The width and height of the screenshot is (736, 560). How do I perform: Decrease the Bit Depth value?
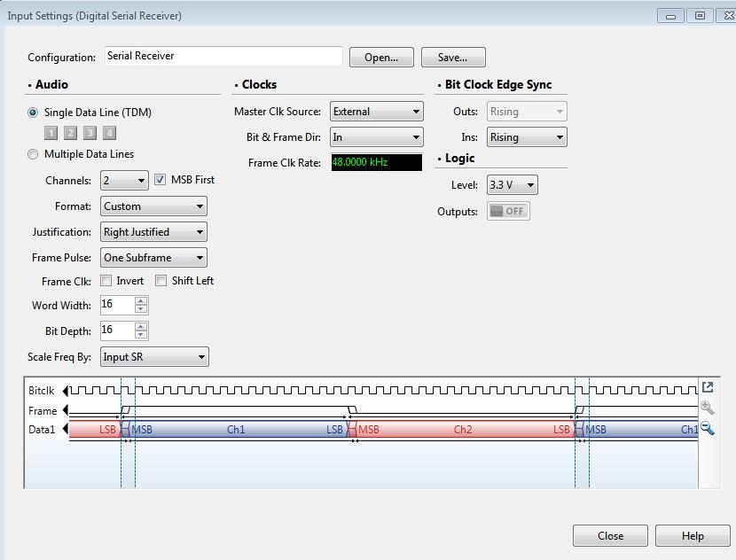[141, 334]
